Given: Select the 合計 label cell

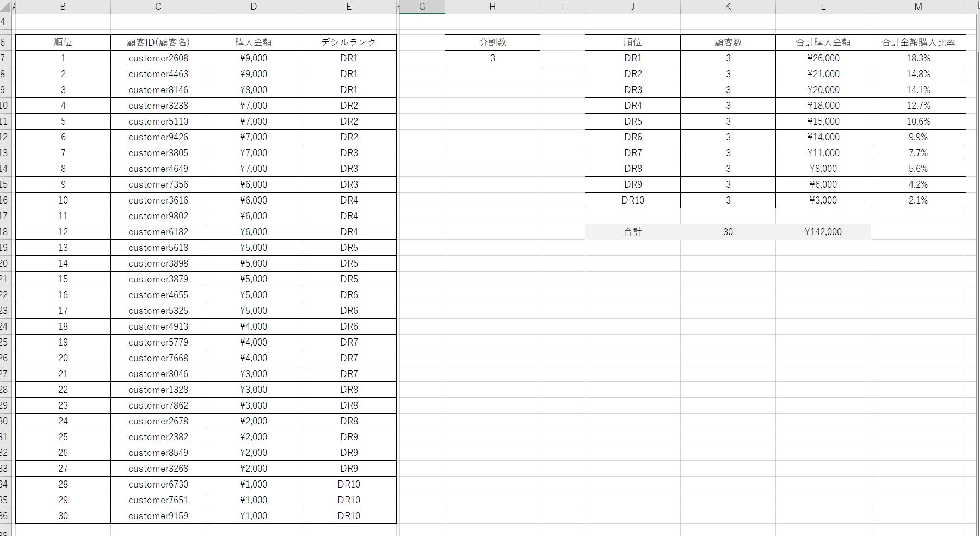Looking at the screenshot, I should click(x=633, y=232).
